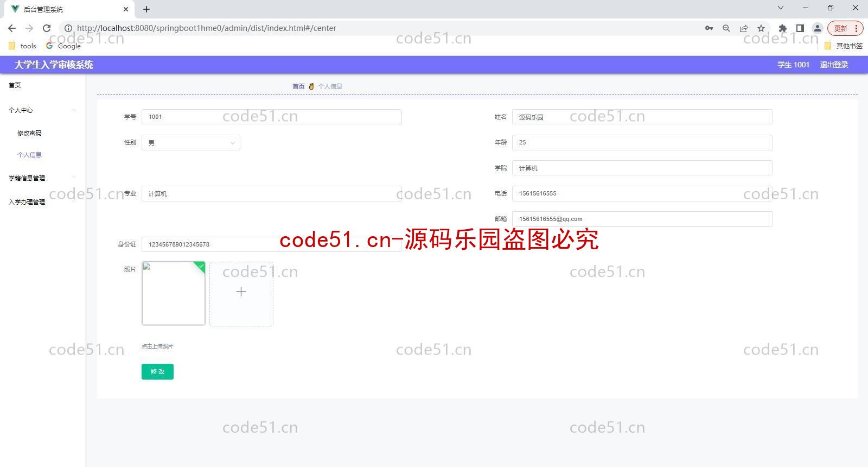
Task: Click the browser forward arrow
Action: pos(29,28)
